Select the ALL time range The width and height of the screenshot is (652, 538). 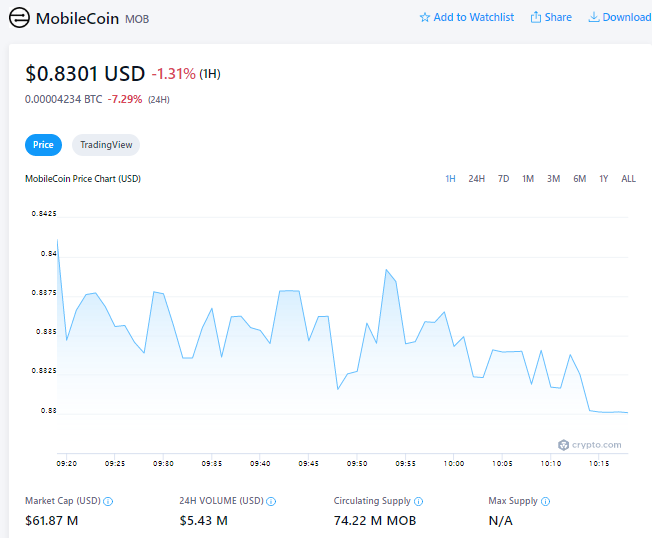pos(628,179)
